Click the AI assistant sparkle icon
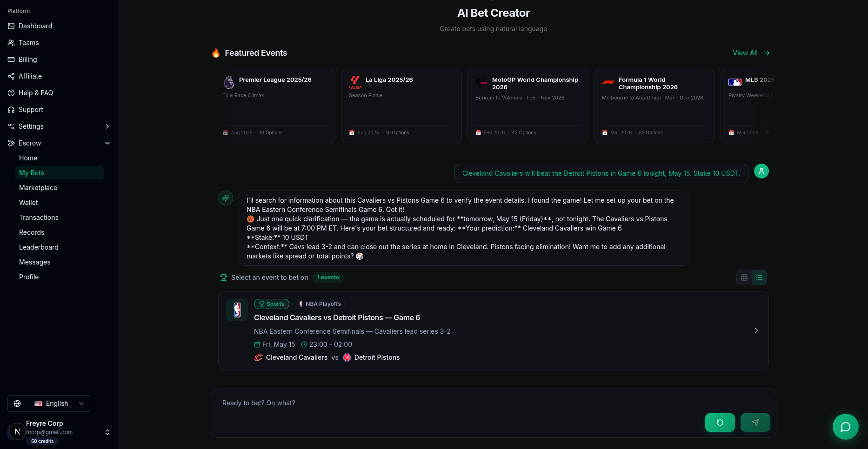Viewport: 868px width, 449px height. [x=226, y=198]
